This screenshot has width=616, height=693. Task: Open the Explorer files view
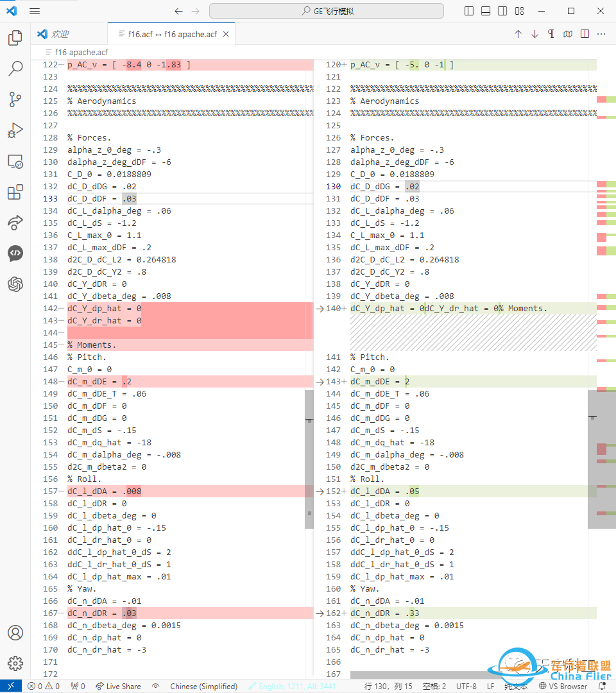[15, 38]
